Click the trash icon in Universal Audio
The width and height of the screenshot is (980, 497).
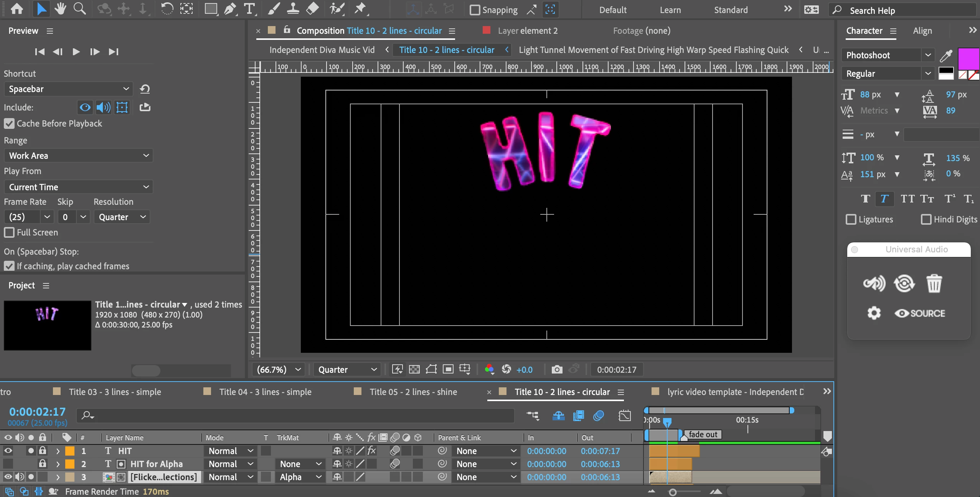934,284
